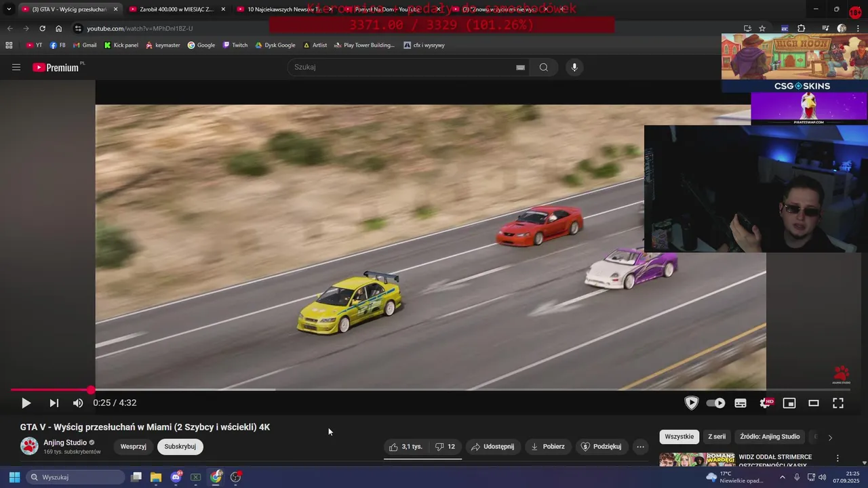This screenshot has height=488, width=868.
Task: Open the on-screen keyboard in search box
Action: click(x=520, y=67)
